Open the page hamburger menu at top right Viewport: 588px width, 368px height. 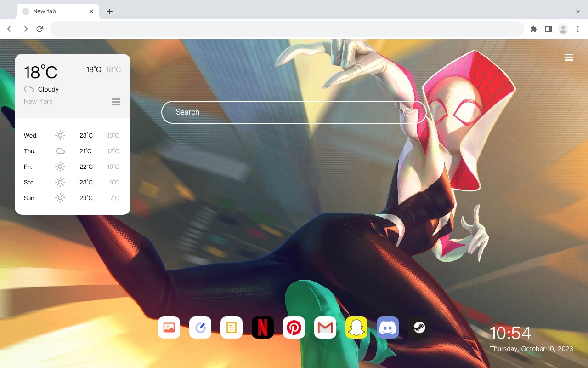(x=569, y=57)
